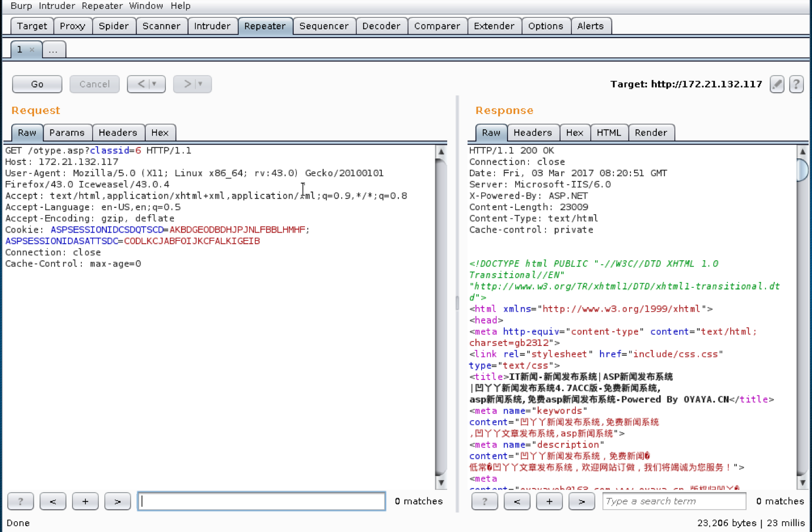Open the help question mark near Target
Image resolution: width=812 pixels, height=532 pixels.
[x=796, y=85]
